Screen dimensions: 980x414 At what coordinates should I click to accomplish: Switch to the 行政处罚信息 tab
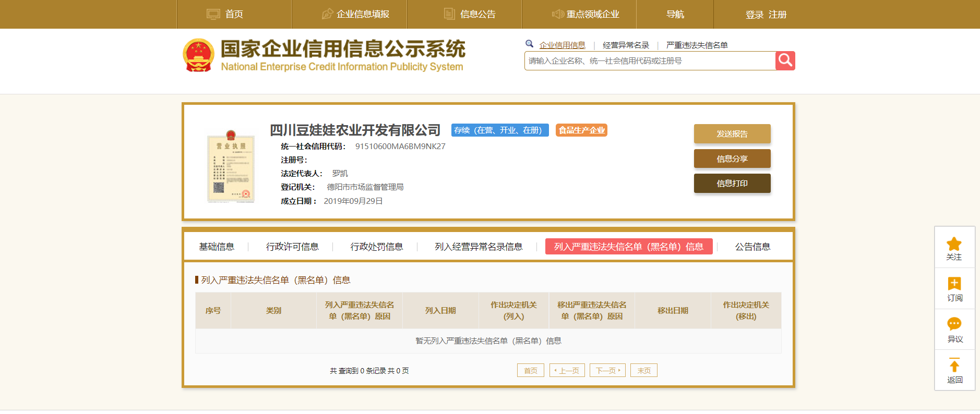377,247
